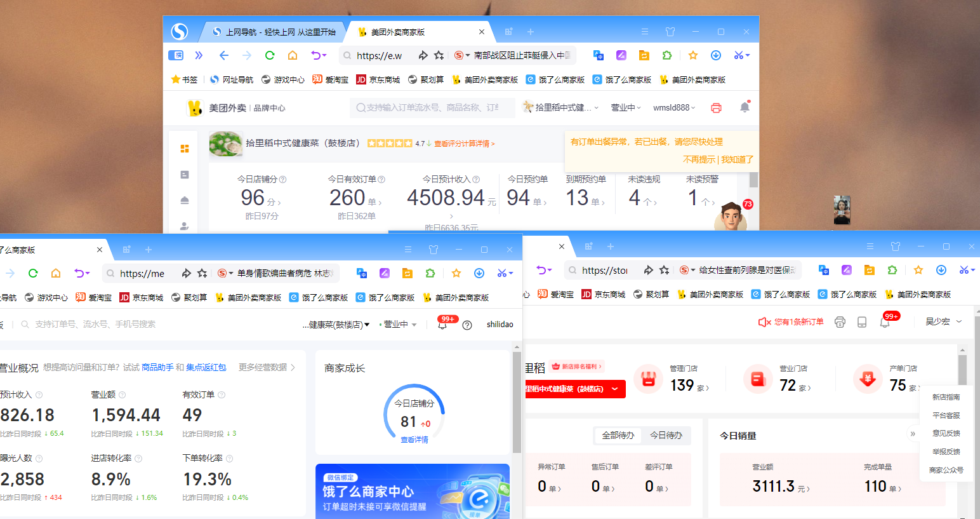Open 集点返红包 link
Image resolution: width=980 pixels, height=519 pixels.
click(x=206, y=367)
